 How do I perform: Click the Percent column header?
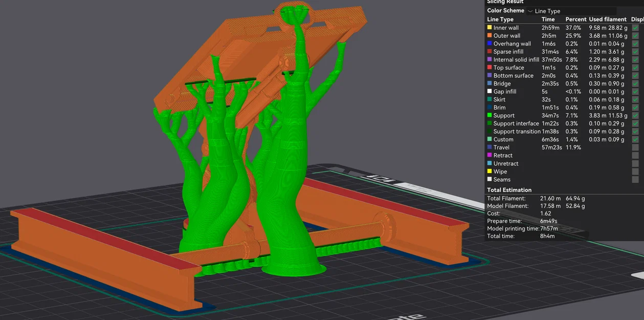(576, 19)
